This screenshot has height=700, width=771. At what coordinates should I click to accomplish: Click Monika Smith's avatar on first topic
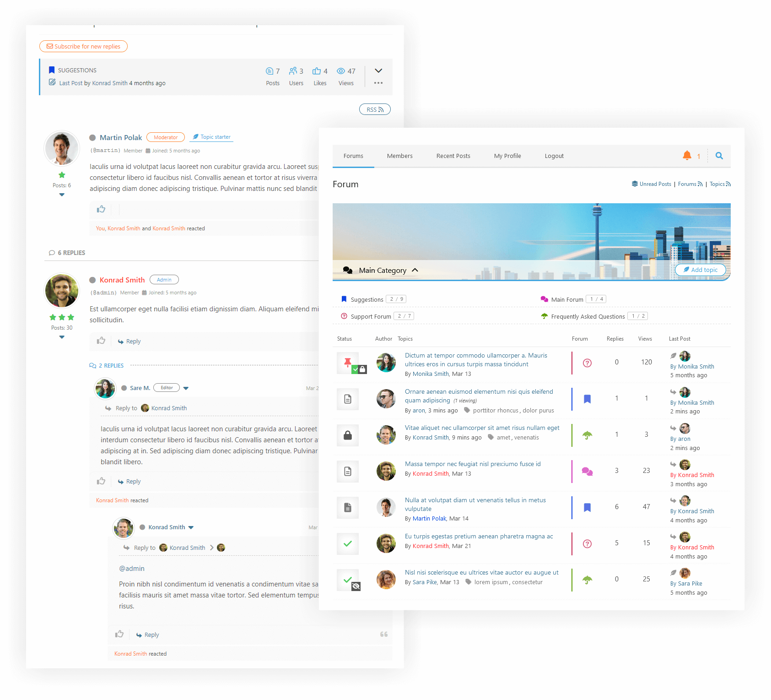coord(386,363)
